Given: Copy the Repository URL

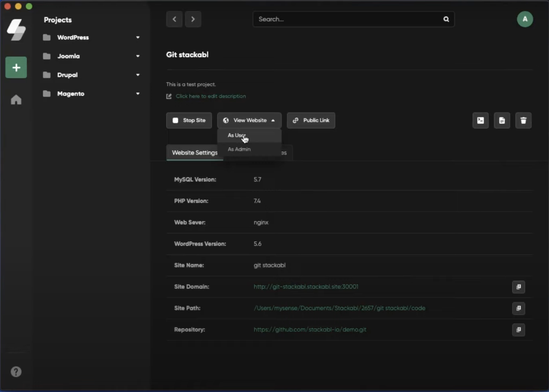Looking at the screenshot, I should (518, 329).
